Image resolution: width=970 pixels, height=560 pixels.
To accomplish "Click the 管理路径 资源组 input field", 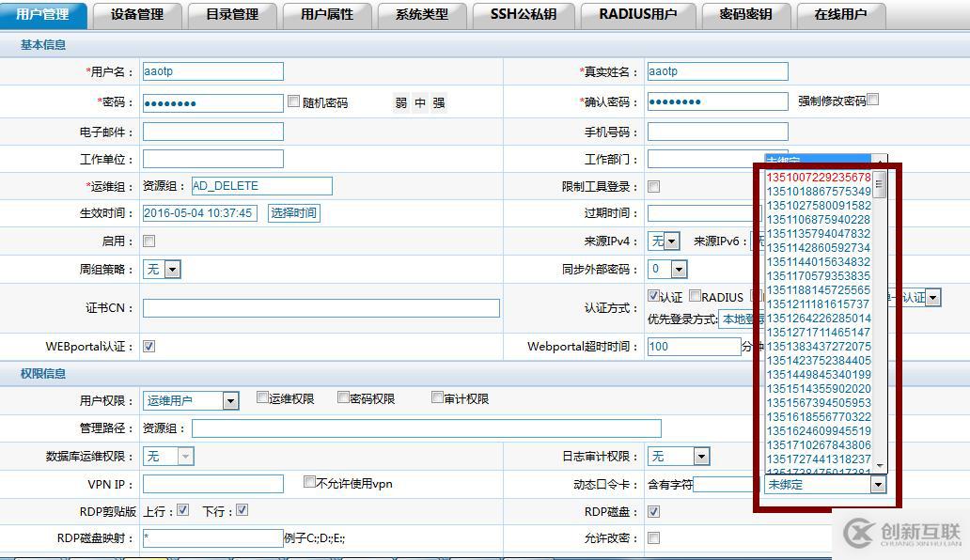I will point(426,428).
